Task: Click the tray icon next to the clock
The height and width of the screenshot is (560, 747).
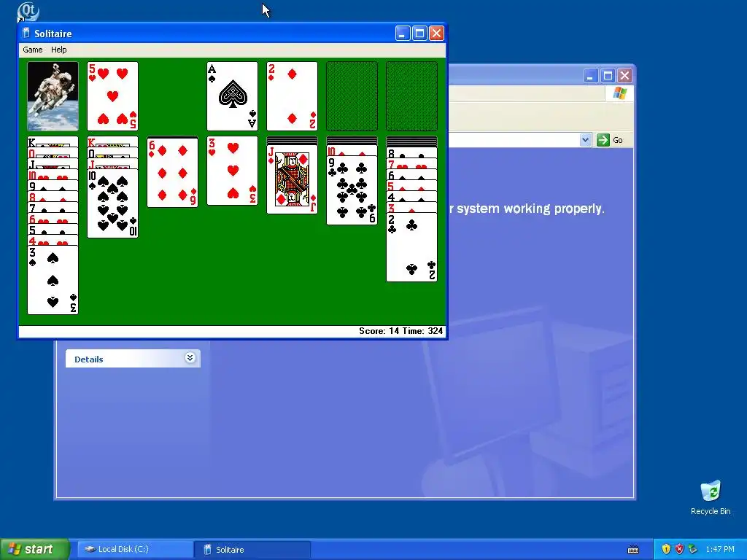Action: (x=693, y=550)
